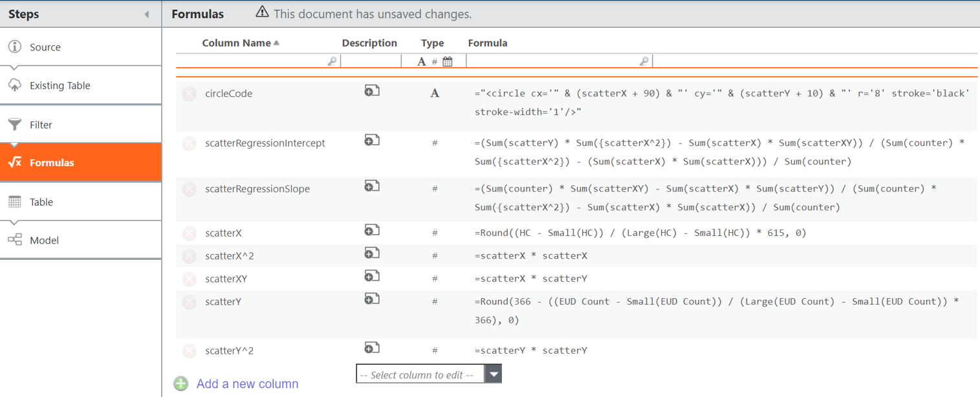Click the dropdown arrow next to column selector
980x397 pixels.
pos(494,374)
